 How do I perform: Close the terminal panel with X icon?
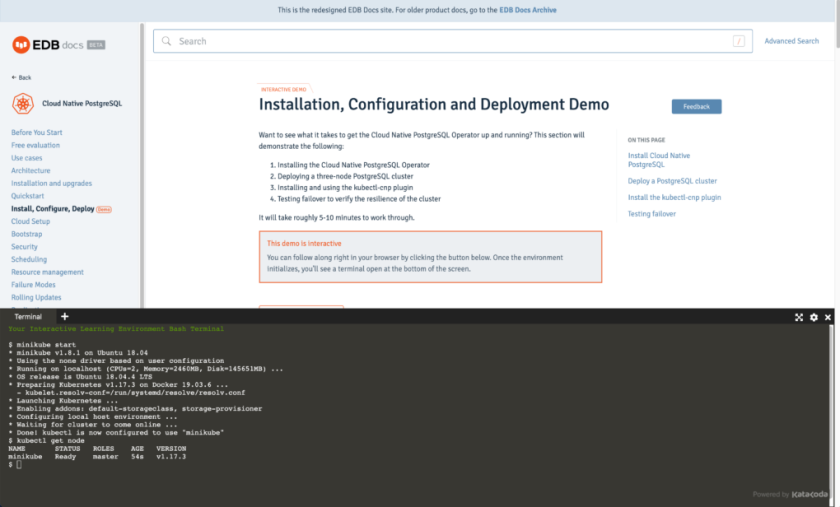(x=828, y=317)
